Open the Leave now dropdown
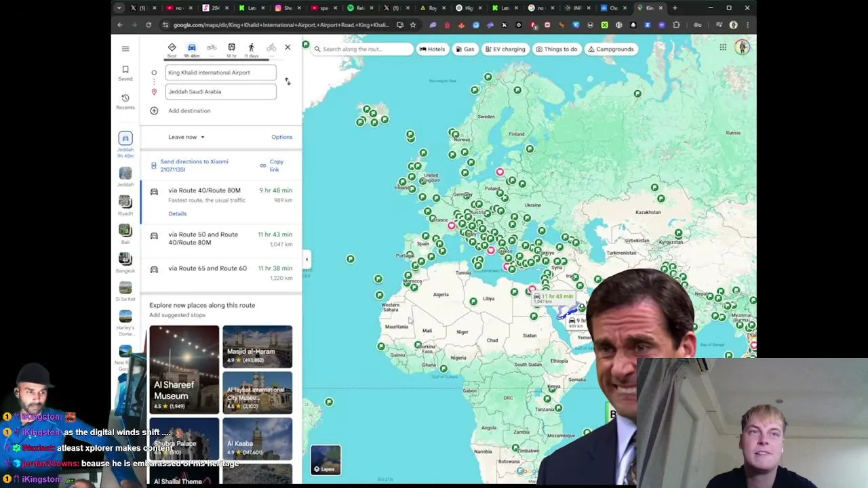The width and height of the screenshot is (868, 488). coord(186,137)
